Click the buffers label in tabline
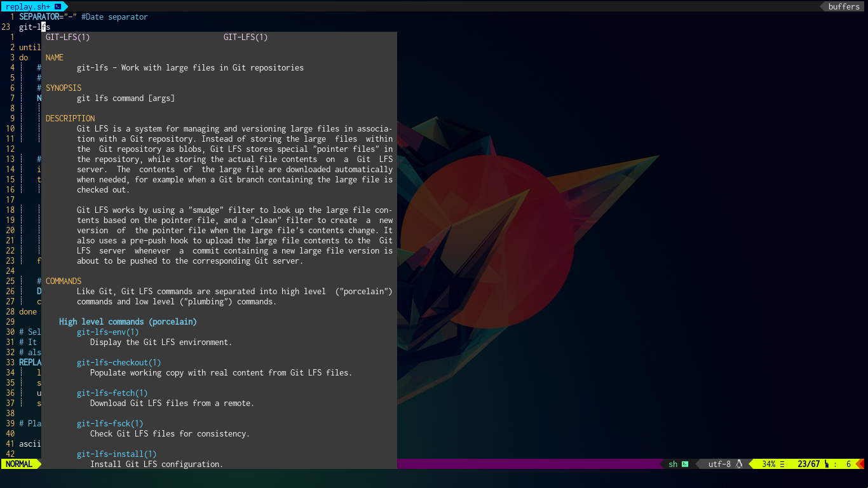 (844, 6)
